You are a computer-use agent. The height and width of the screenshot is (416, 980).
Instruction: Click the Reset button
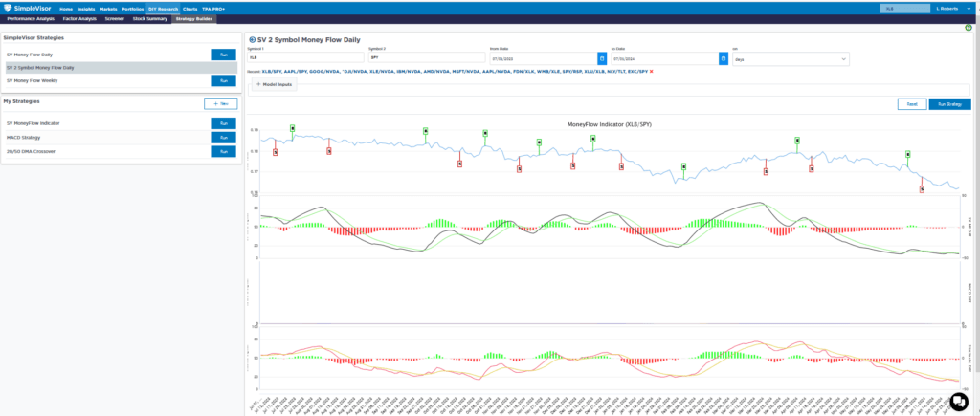912,103
